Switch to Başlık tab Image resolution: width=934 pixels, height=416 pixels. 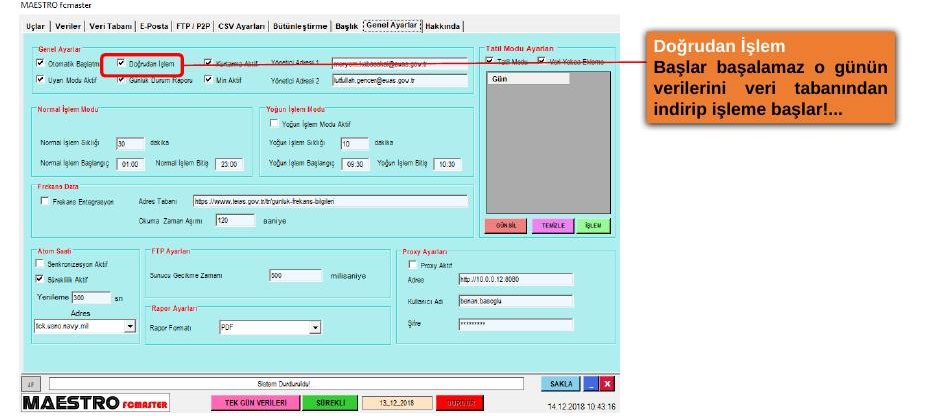click(x=347, y=26)
